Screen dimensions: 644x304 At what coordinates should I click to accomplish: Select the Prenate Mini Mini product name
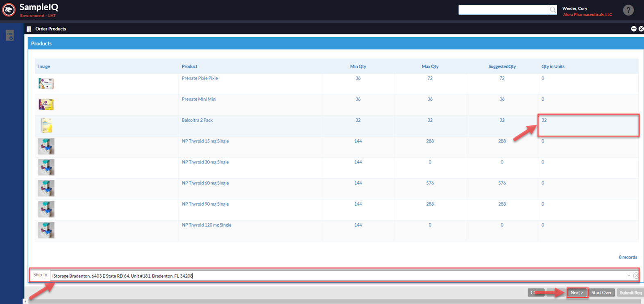pyautogui.click(x=199, y=99)
